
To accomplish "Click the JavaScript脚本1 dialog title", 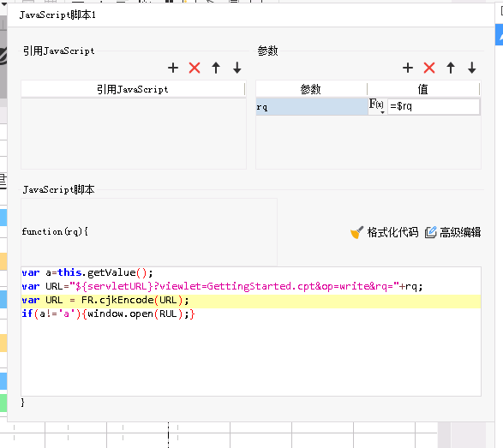I will tap(57, 15).
